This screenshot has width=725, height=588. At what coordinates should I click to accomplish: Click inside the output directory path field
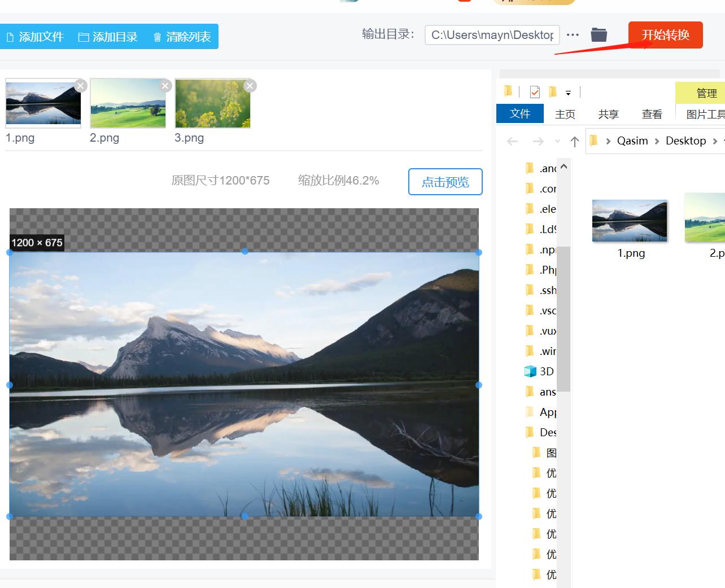[x=491, y=34]
